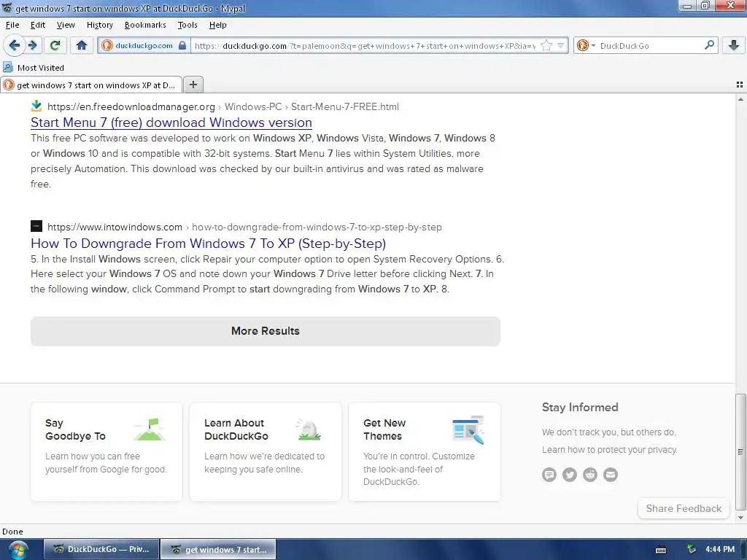Click the magnifier search icon in search box
The width and height of the screenshot is (747, 560).
(709, 45)
